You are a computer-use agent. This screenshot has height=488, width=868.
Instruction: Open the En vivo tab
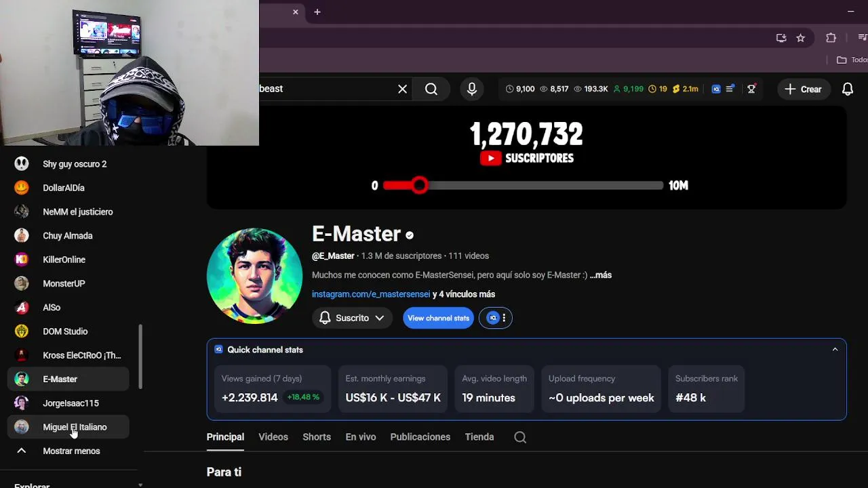[x=361, y=437]
